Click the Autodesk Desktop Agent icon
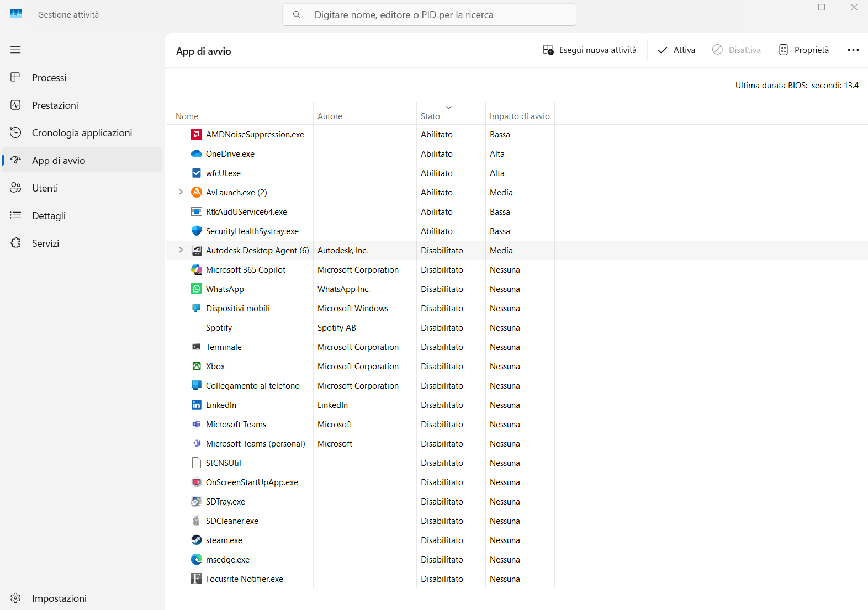The image size is (868, 610). [197, 250]
